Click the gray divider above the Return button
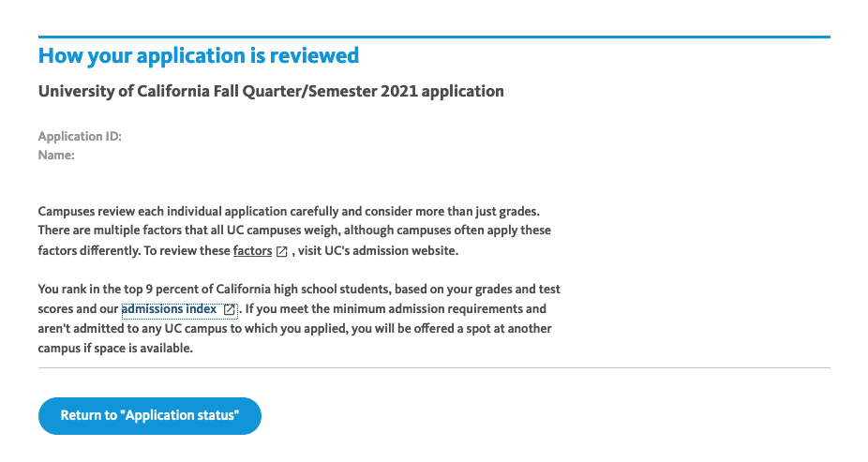868x462 pixels. 434,367
